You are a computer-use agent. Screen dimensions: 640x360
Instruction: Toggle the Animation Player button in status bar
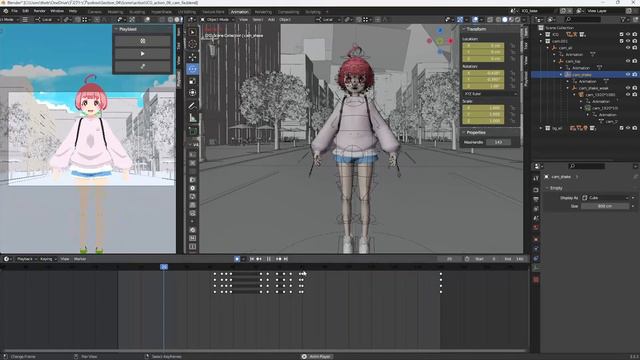pyautogui.click(x=317, y=356)
